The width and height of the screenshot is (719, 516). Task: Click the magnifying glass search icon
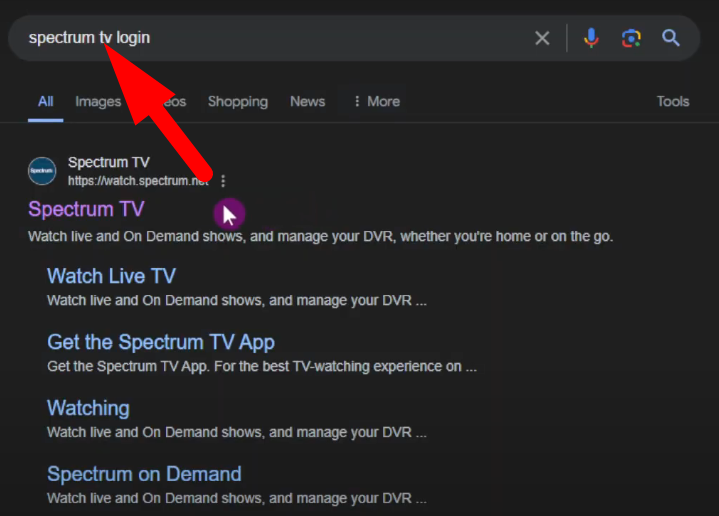pyautogui.click(x=671, y=38)
